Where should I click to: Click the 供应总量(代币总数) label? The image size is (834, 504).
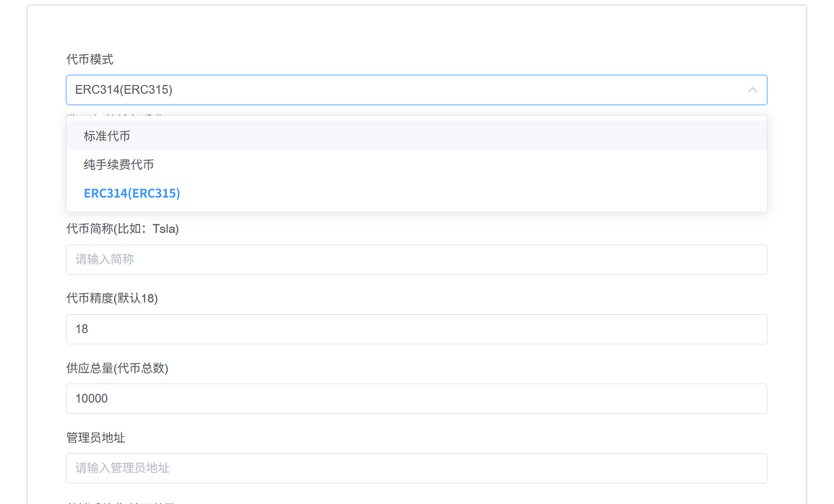[x=117, y=368]
